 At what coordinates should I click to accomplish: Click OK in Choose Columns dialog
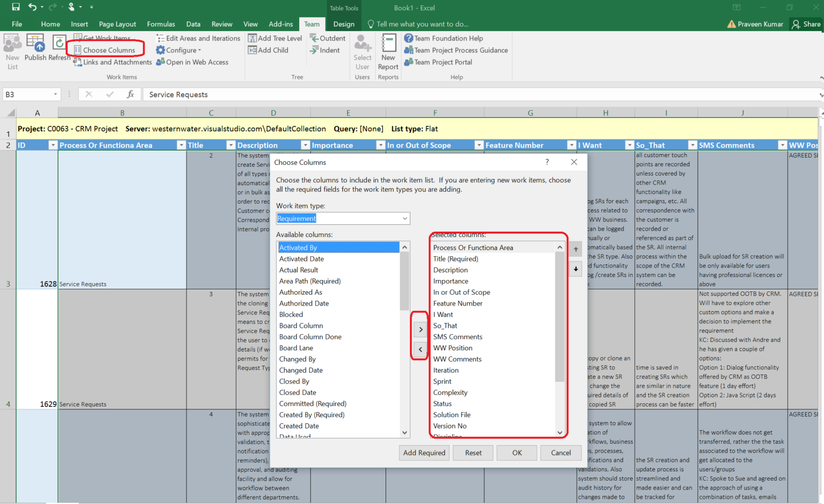pos(517,453)
